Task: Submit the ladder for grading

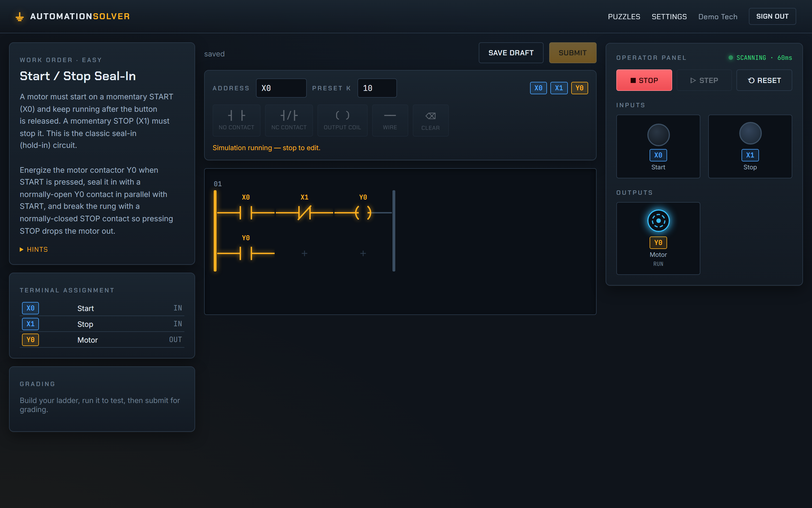Action: (573, 53)
